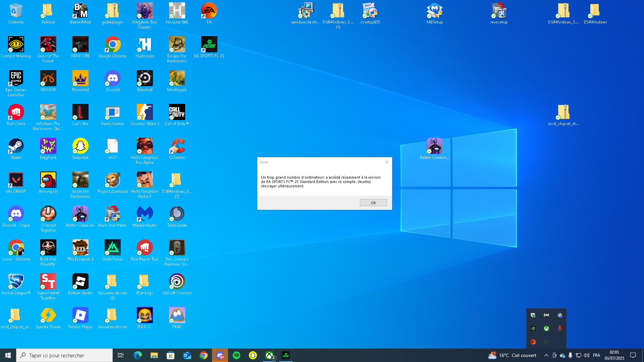Open the network tray icon
The height and width of the screenshot is (362, 644).
[578, 355]
